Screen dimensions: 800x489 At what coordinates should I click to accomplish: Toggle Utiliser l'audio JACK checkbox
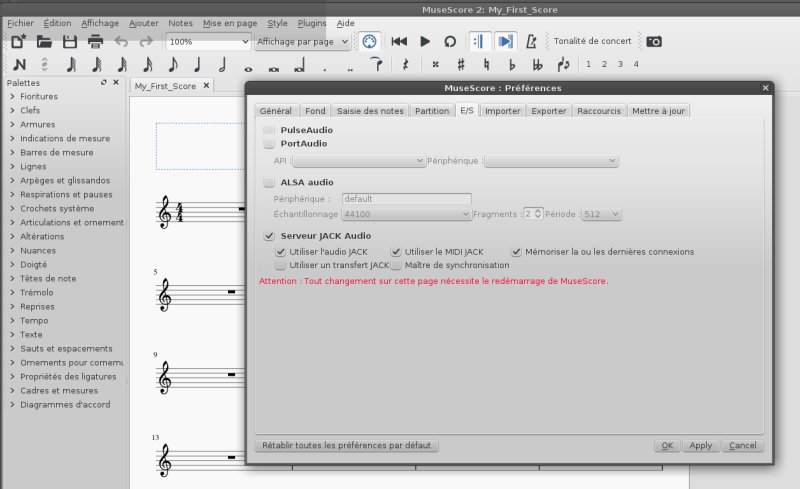point(280,252)
